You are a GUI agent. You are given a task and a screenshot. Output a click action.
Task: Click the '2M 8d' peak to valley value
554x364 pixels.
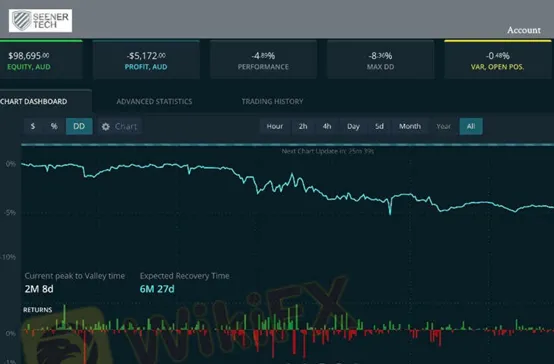point(39,289)
